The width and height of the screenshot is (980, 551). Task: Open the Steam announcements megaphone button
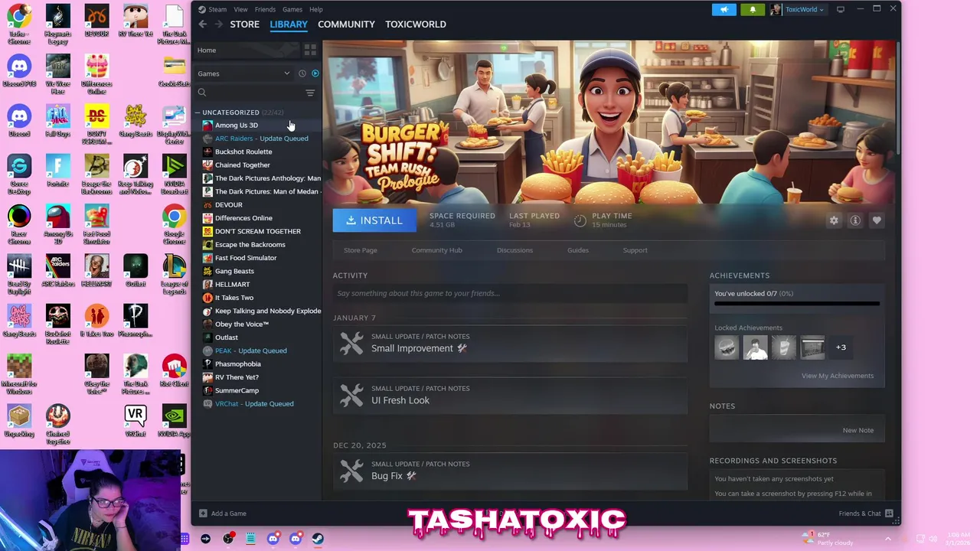pyautogui.click(x=724, y=9)
